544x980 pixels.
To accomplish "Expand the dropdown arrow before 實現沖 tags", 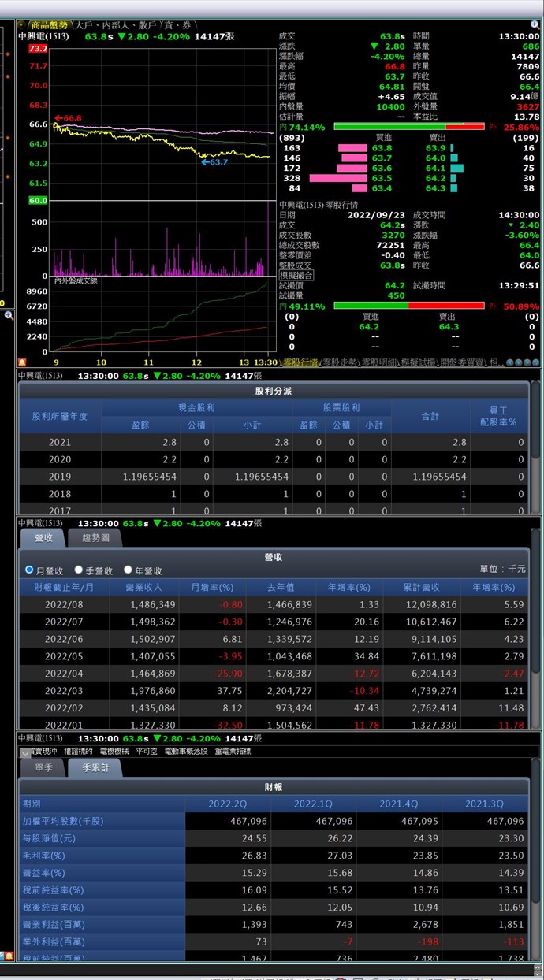I will click(x=25, y=752).
